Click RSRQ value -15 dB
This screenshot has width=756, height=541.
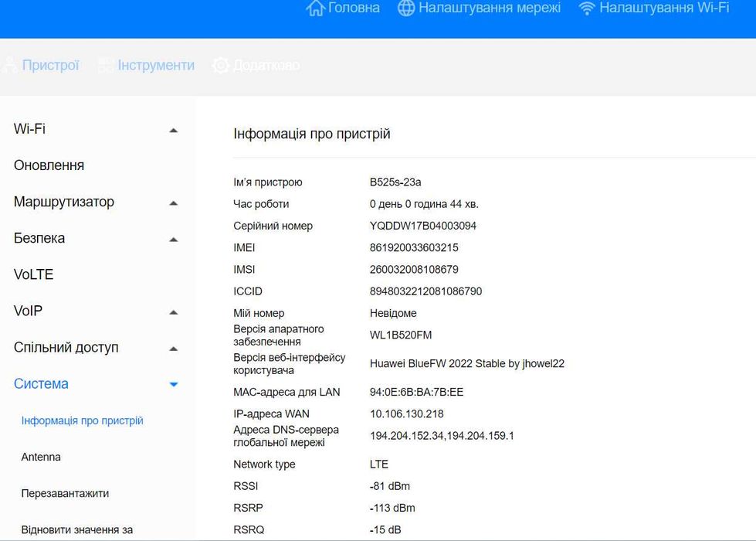[385, 529]
